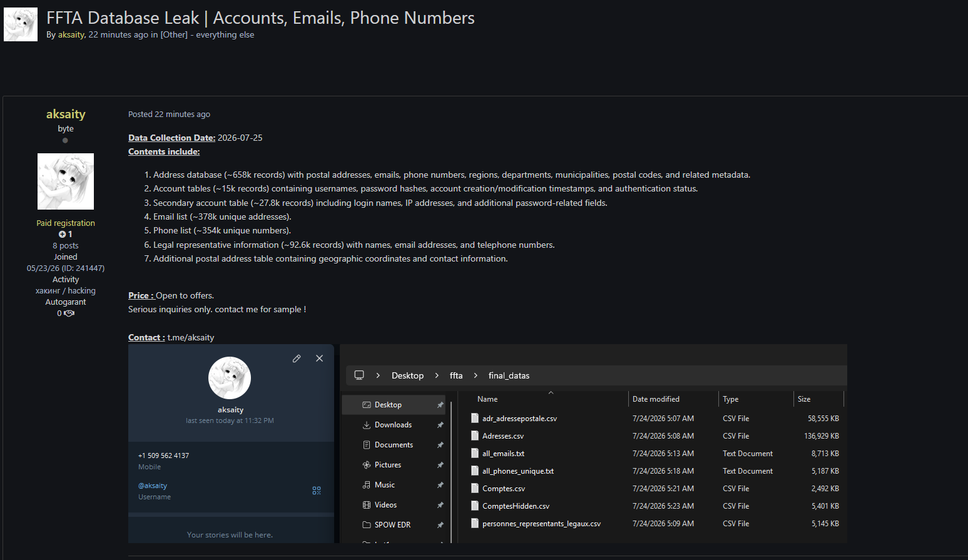Expand the chevron after Desktop in breadcrumb

[x=437, y=375]
